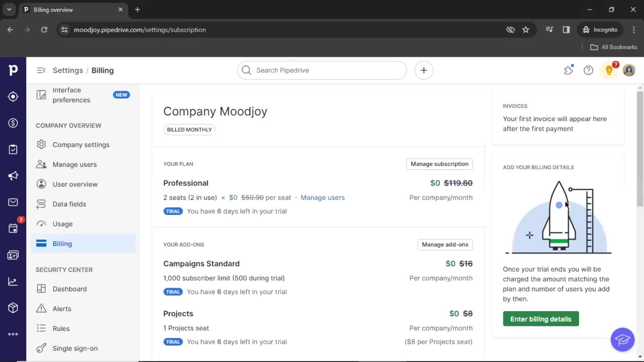The image size is (644, 362).
Task: Open Chrome's three-dot menu
Action: [634, 30]
